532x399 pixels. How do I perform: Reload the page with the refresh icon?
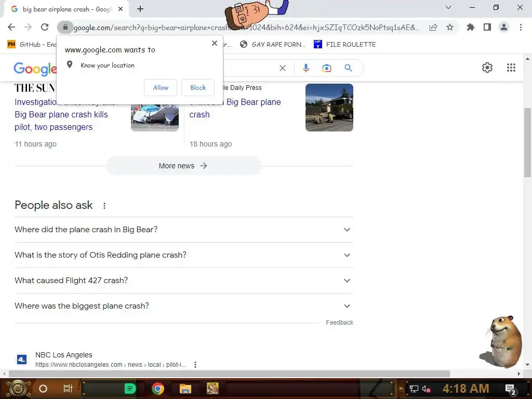click(x=45, y=27)
